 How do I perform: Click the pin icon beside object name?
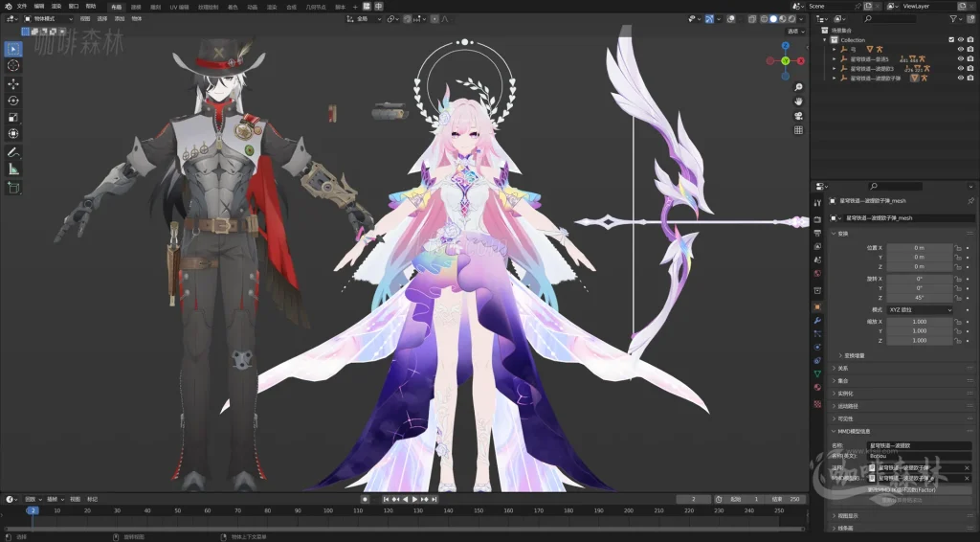coord(970,201)
